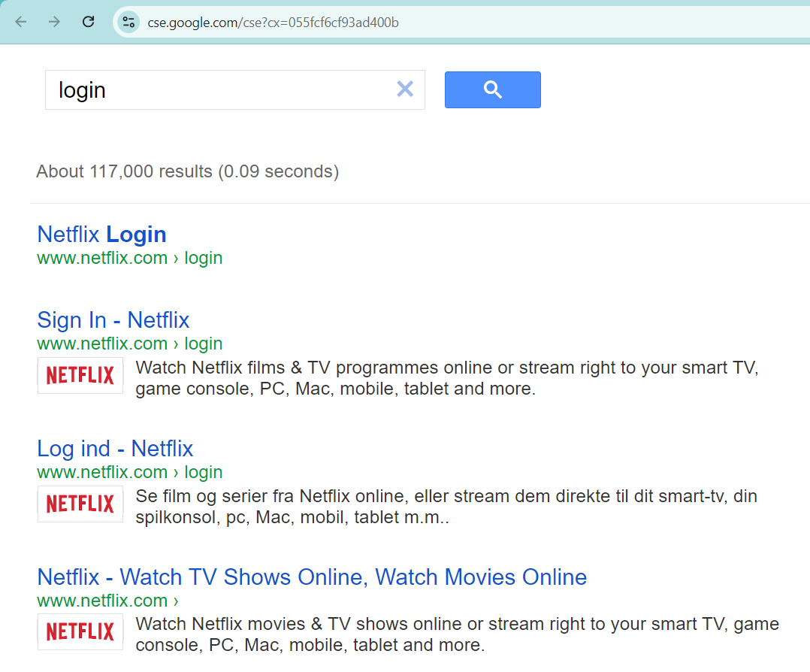Open the Netflix Watch TV Shows Online result
The width and height of the screenshot is (810, 672).
tap(312, 577)
